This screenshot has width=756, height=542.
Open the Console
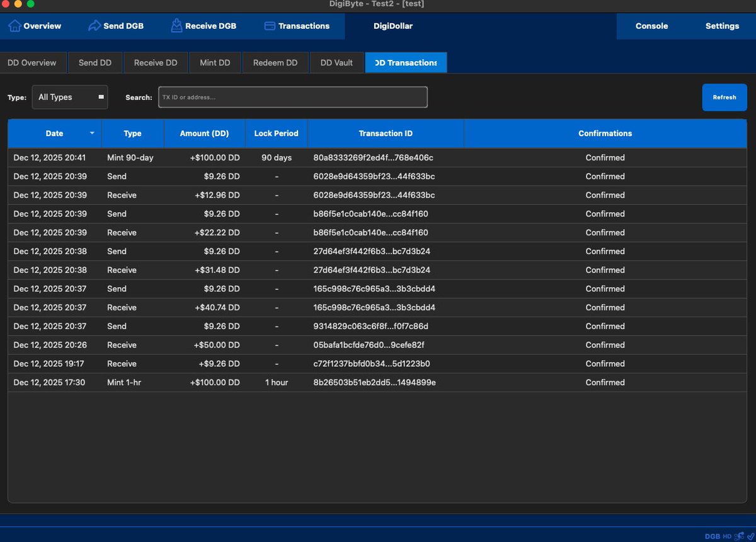pyautogui.click(x=651, y=26)
